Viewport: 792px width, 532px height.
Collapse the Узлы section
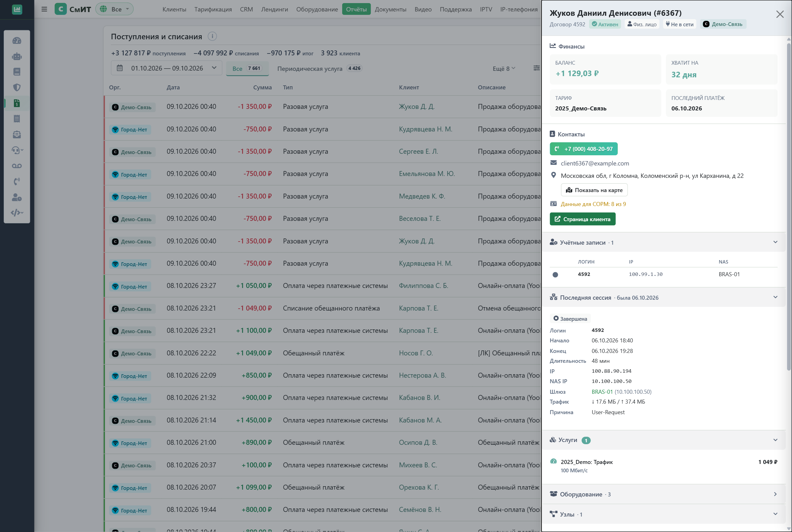(x=663, y=514)
